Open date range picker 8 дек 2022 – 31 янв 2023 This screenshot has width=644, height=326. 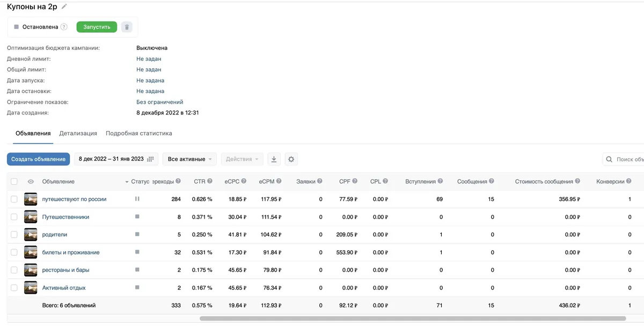tap(116, 159)
